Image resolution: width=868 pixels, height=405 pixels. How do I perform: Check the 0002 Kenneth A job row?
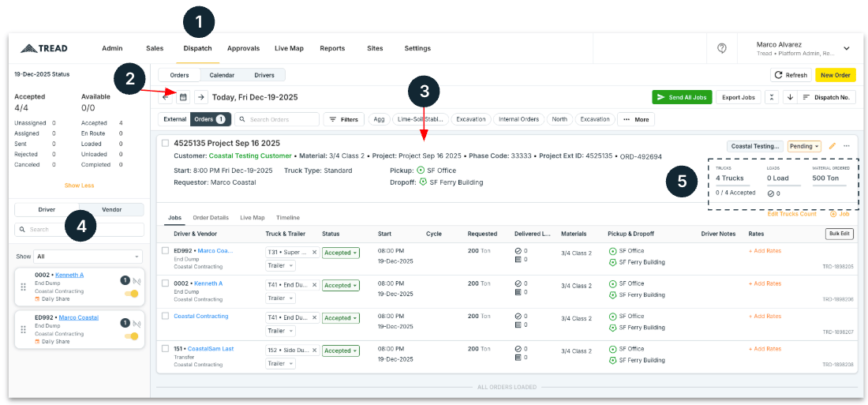pos(165,283)
